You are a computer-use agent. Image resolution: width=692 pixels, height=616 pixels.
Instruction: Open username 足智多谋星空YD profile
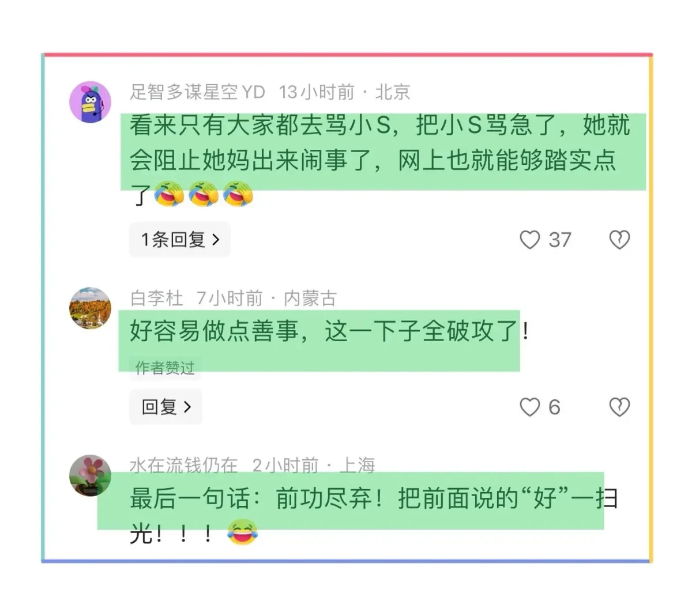point(197,92)
